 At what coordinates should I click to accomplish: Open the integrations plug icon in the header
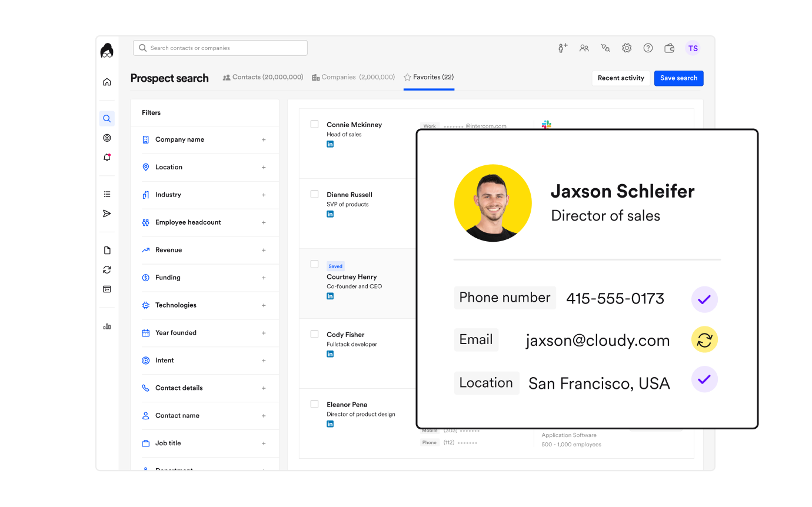(x=605, y=48)
